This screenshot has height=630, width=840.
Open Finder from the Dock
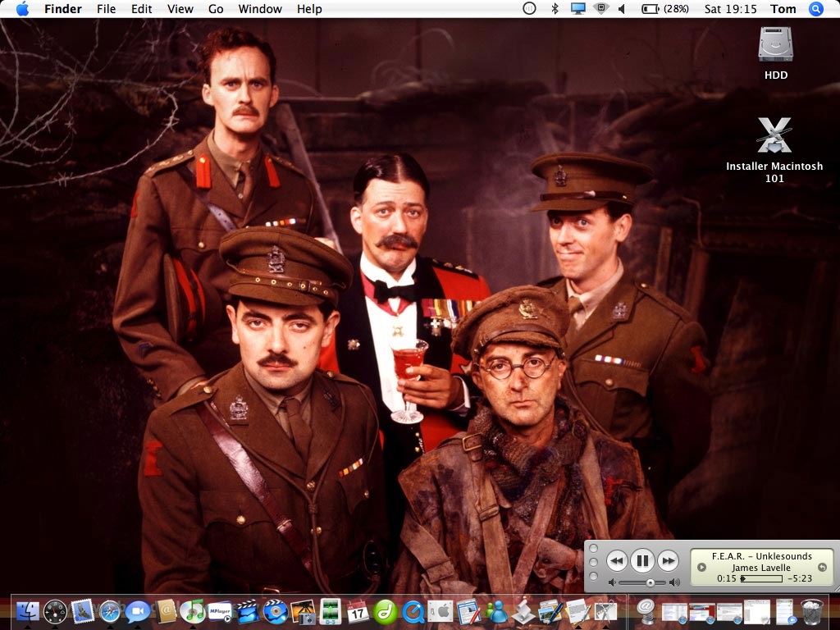[27, 611]
